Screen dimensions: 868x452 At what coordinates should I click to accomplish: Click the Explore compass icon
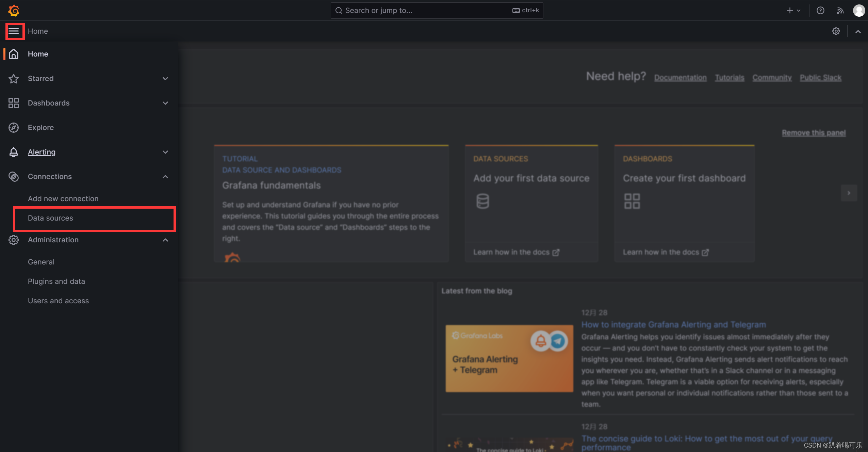[x=14, y=128]
